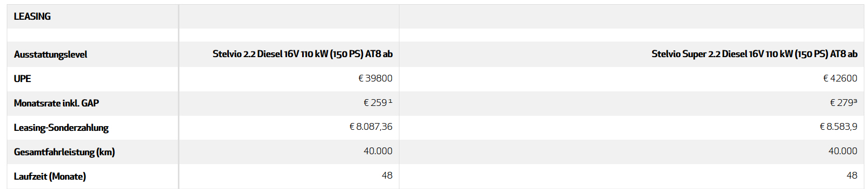Select the Laufzeit (Monate) row label
This screenshot has height=189, width=868.
(50, 177)
